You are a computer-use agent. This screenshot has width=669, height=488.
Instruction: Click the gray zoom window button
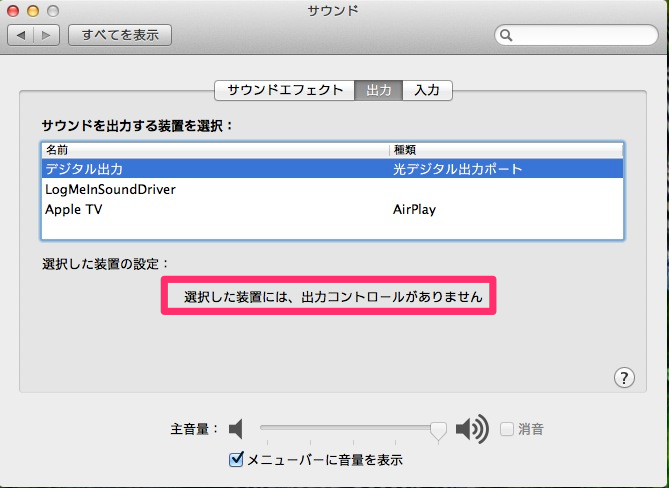coord(53,11)
